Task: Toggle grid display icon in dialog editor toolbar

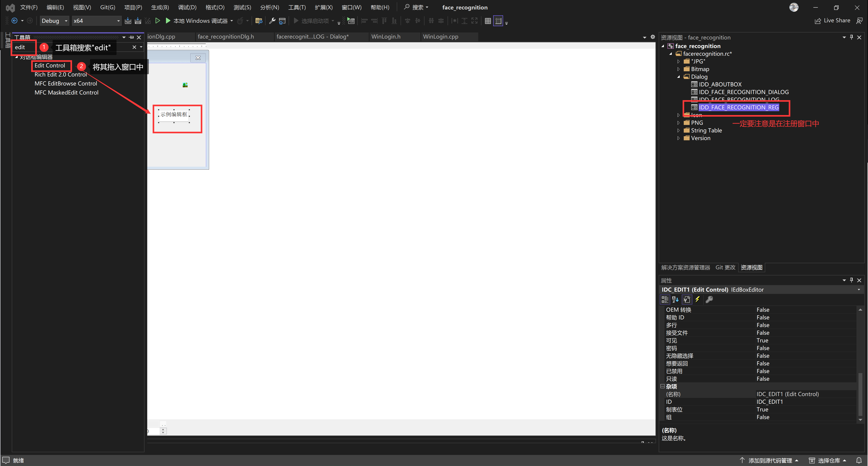Action: (x=488, y=21)
